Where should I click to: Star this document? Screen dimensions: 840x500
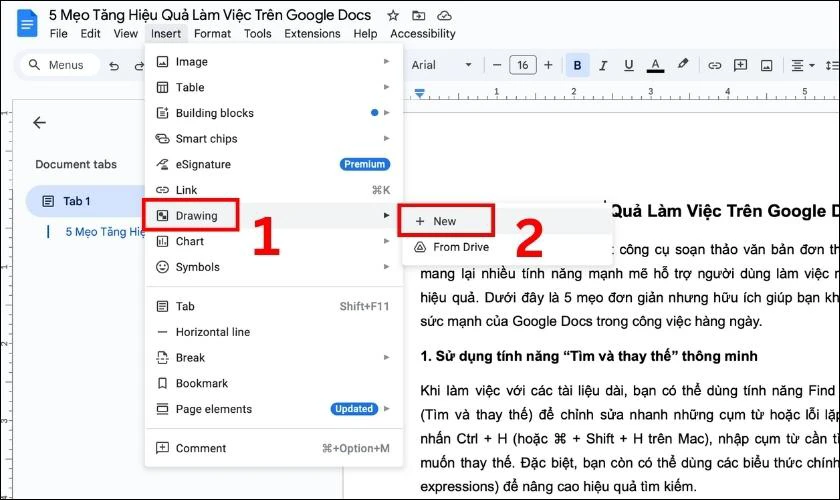pyautogui.click(x=393, y=16)
